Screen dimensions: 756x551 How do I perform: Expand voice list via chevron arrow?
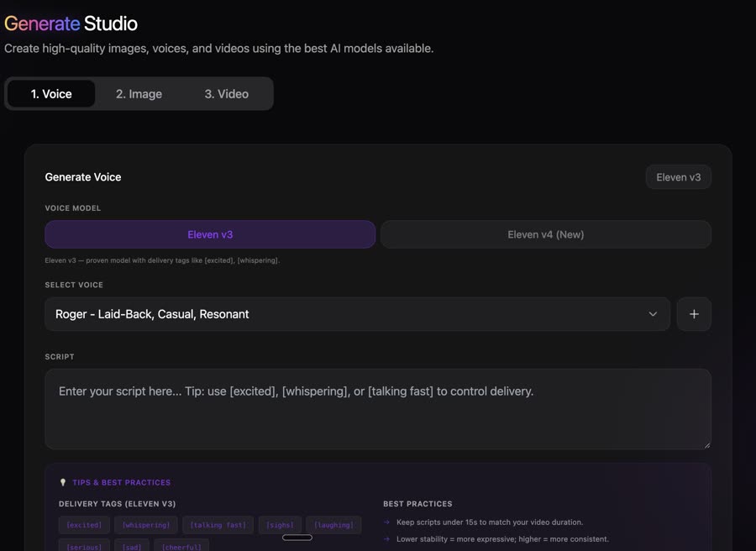(x=653, y=314)
